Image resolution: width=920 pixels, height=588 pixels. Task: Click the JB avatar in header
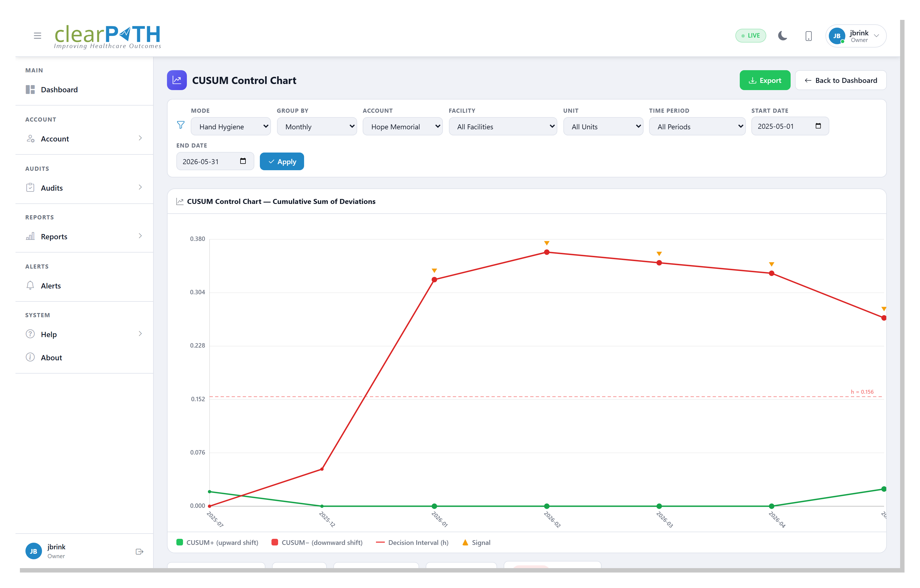pos(837,36)
